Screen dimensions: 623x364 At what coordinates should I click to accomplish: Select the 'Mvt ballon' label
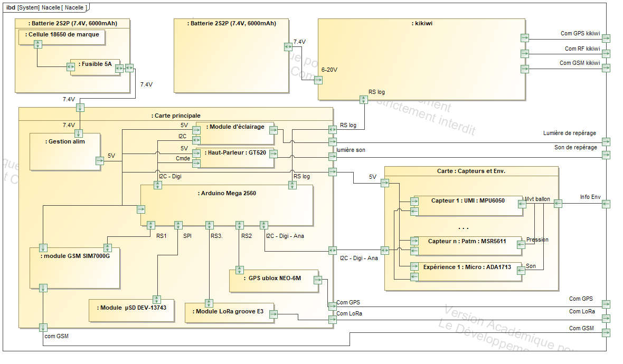click(x=537, y=199)
